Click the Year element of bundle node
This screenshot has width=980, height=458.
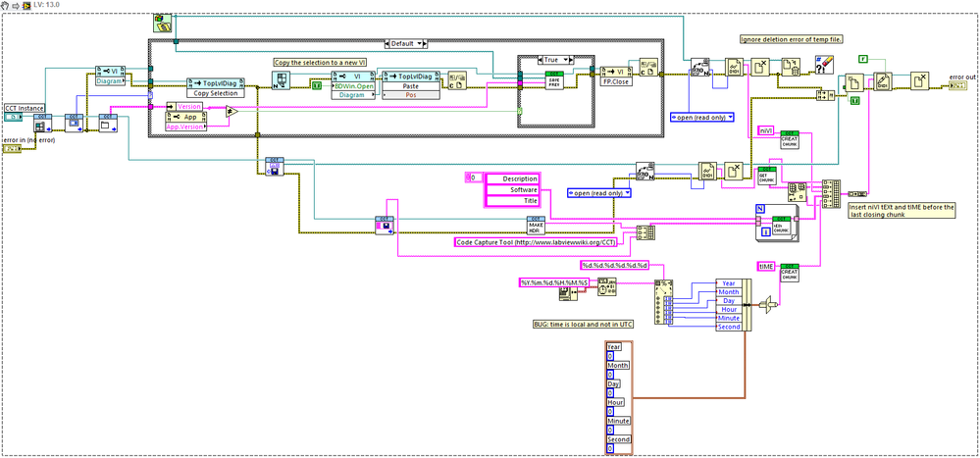[x=729, y=283]
